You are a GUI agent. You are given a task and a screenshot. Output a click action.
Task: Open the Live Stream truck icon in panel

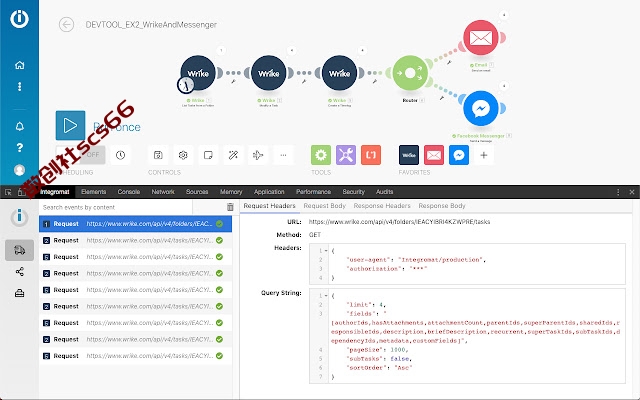click(x=19, y=250)
